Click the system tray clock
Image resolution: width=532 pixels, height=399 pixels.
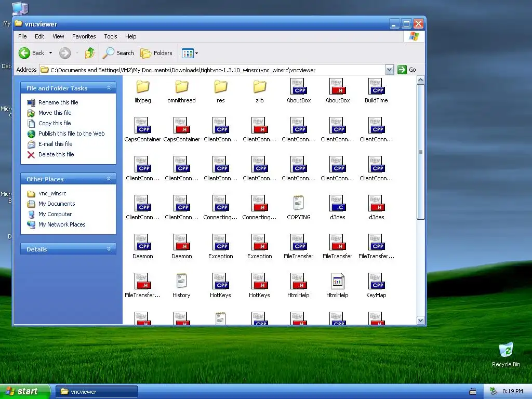(x=513, y=391)
